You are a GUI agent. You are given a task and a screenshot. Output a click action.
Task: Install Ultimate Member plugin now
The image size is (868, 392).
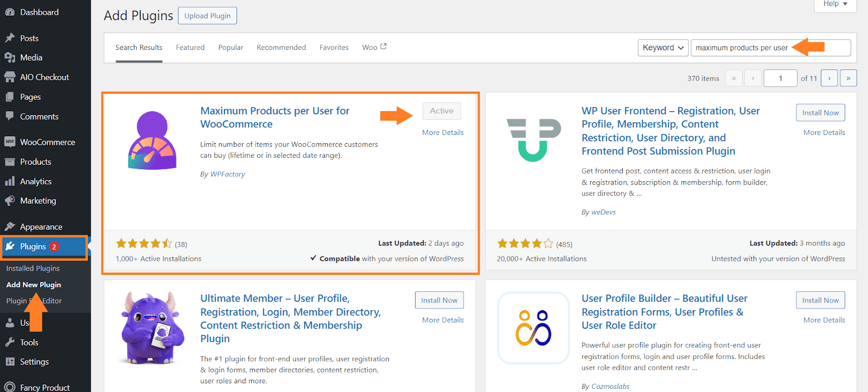tap(439, 300)
